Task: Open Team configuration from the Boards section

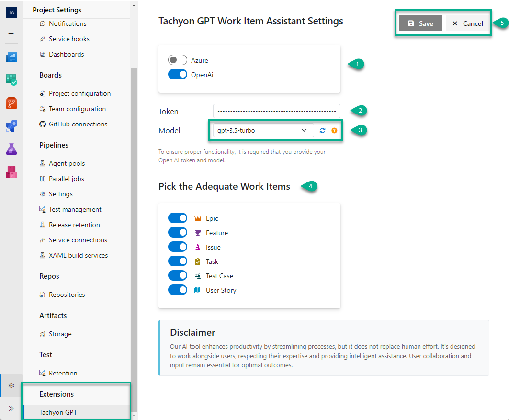Action: [42, 109]
